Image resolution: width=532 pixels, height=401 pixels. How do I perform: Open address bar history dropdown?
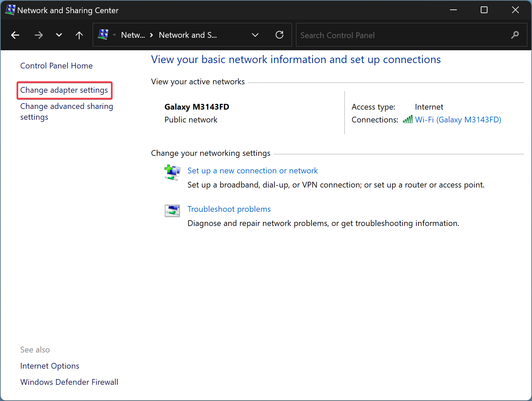pyautogui.click(x=255, y=35)
